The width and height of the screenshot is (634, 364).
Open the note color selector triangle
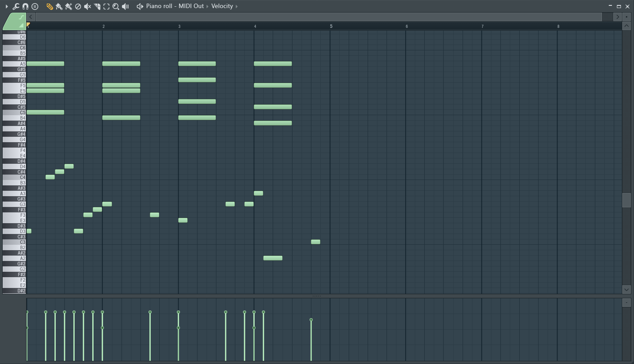point(22,26)
